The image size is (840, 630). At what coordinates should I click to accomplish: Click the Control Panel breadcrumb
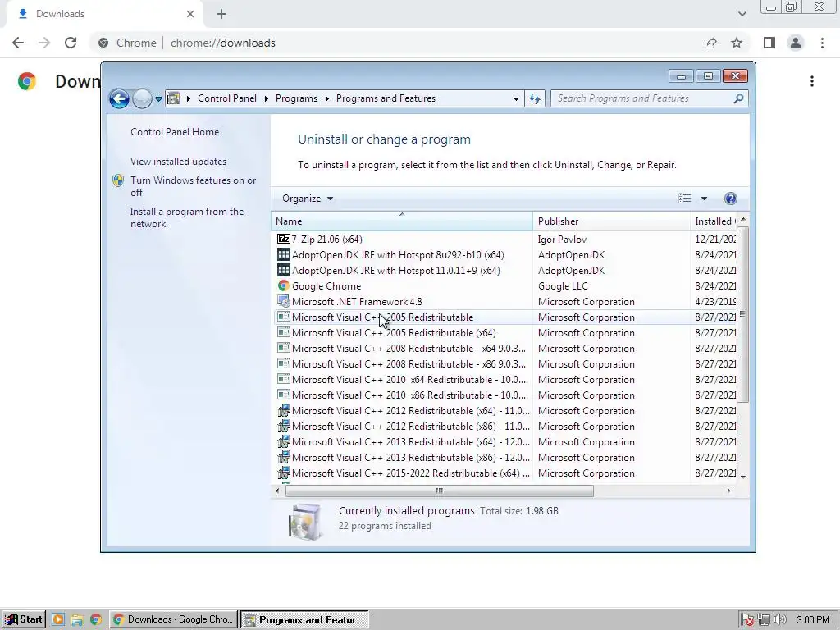pos(227,98)
